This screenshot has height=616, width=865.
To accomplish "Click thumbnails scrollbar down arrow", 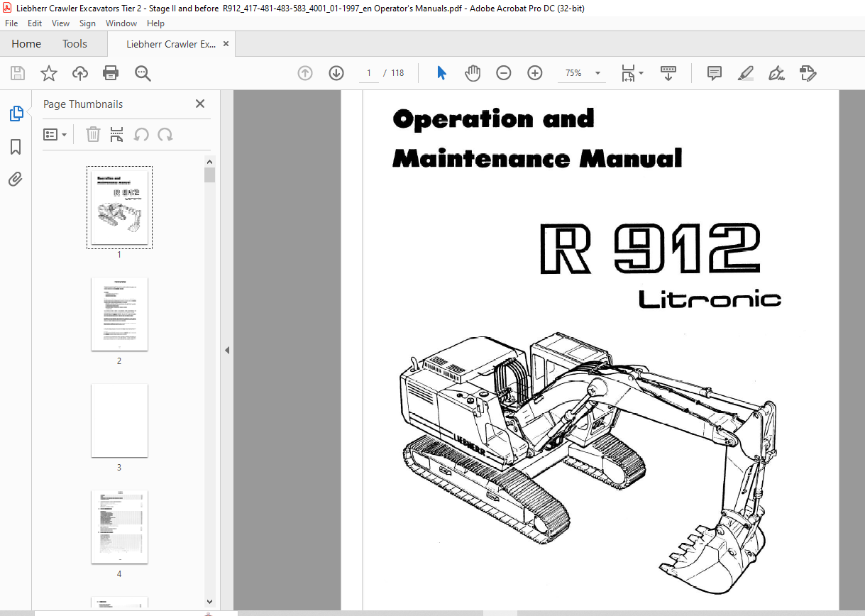I will (x=209, y=602).
